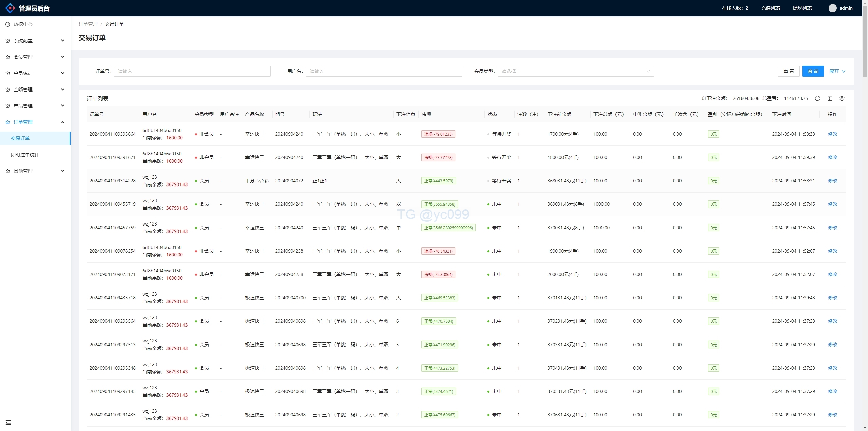Open the table density icon
Image resolution: width=868 pixels, height=431 pixels.
pos(830,98)
